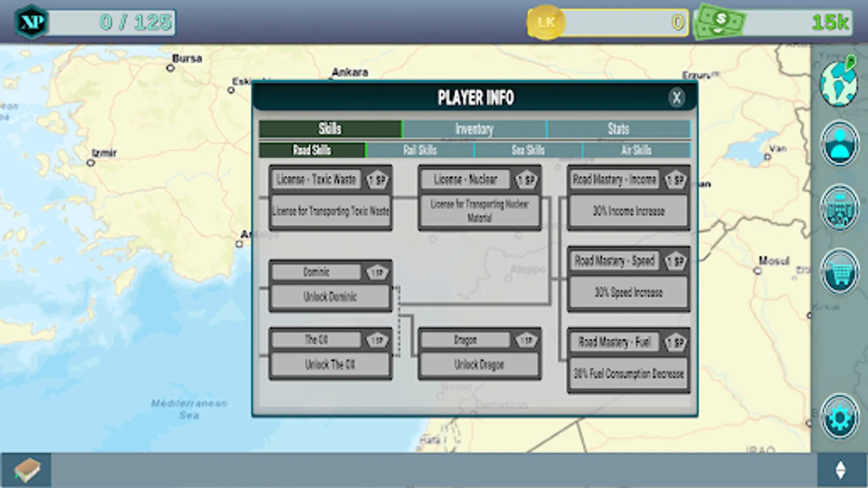Screen dimensions: 868x488
Task: Click the Ankara city label on map
Action: [350, 72]
